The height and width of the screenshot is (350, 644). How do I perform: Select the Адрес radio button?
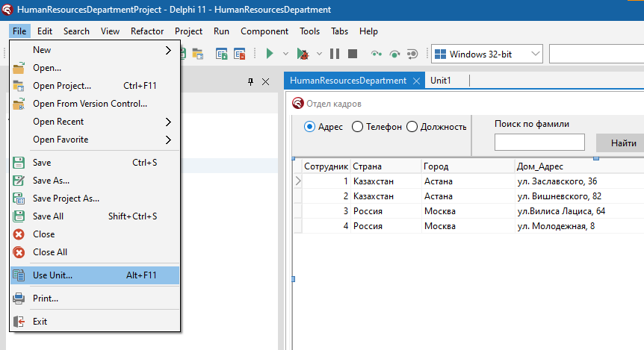click(x=309, y=127)
